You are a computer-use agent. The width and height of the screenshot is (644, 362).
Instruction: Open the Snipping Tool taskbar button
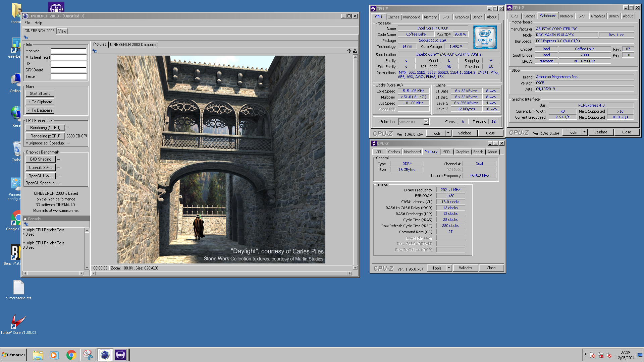(88, 355)
